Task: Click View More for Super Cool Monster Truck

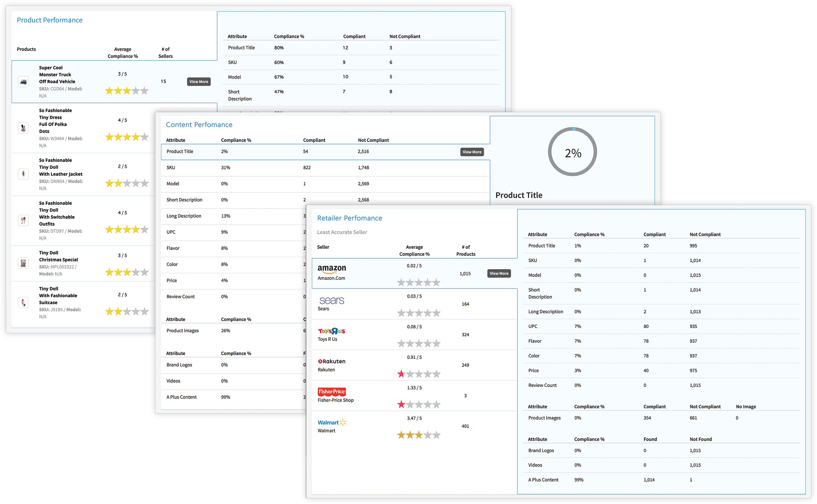Action: tap(199, 81)
